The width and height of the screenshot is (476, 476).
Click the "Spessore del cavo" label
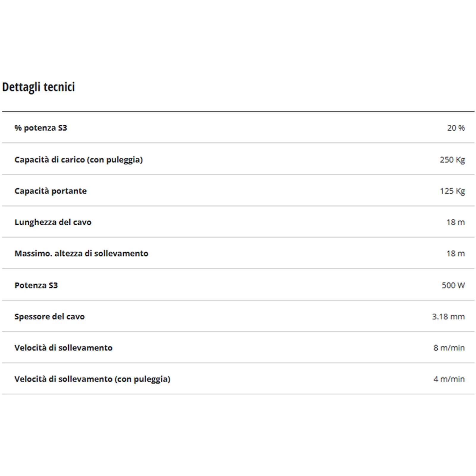coord(49,317)
